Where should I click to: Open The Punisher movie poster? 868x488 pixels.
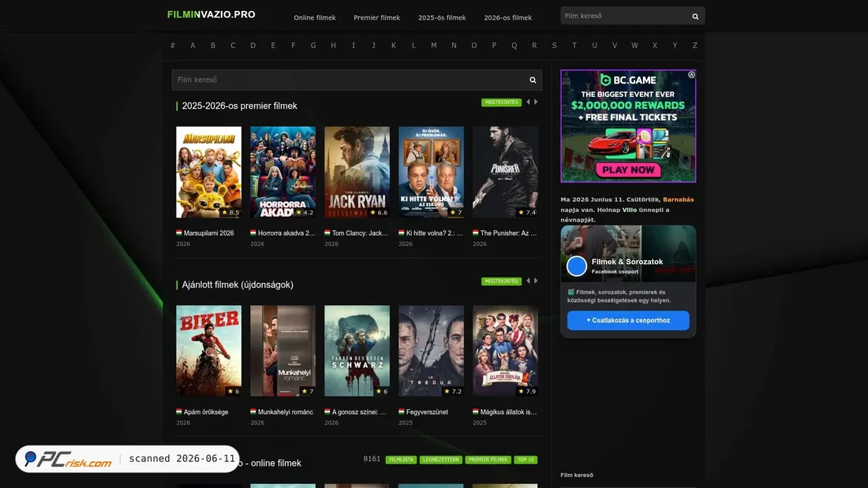(505, 172)
